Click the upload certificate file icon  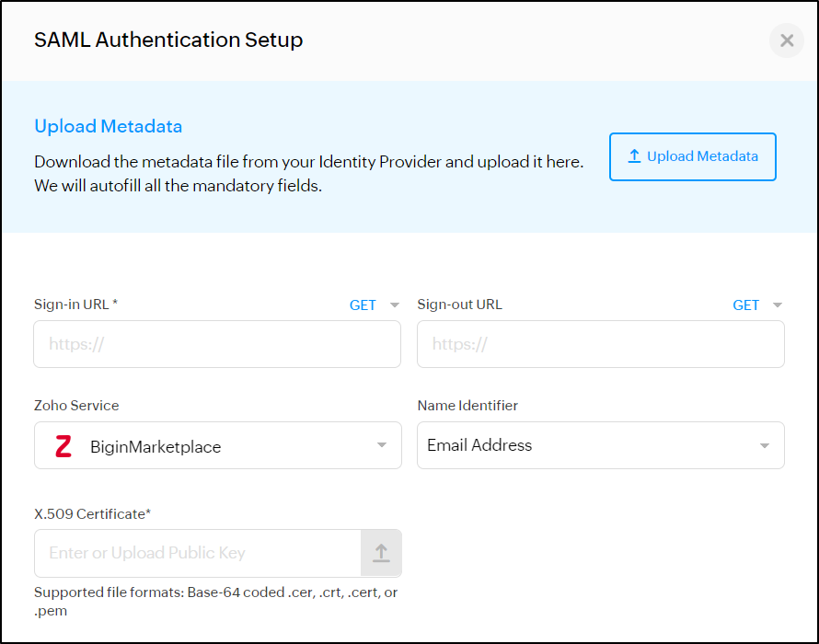coord(381,553)
